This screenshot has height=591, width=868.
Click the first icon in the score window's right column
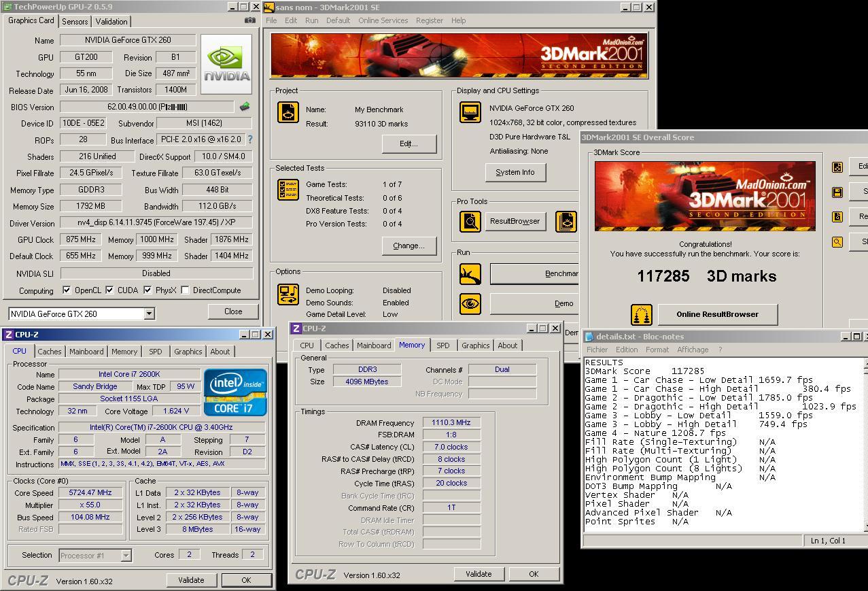(837, 167)
